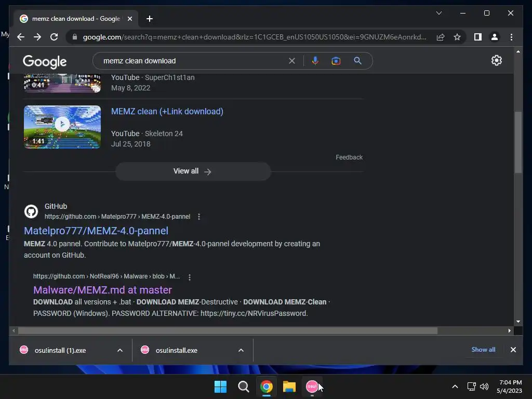Open the clock and calendar flyout
532x399 pixels.
(x=509, y=387)
